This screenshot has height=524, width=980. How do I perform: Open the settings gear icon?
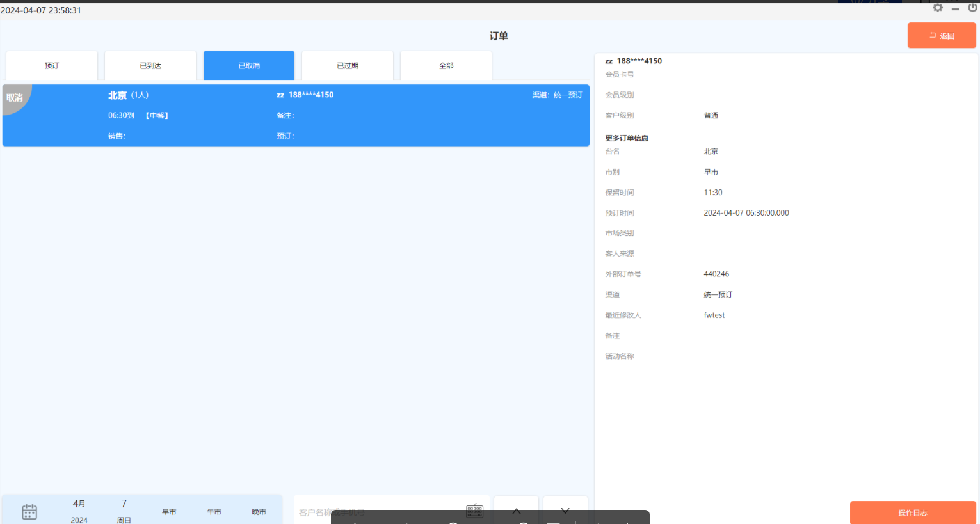point(938,8)
